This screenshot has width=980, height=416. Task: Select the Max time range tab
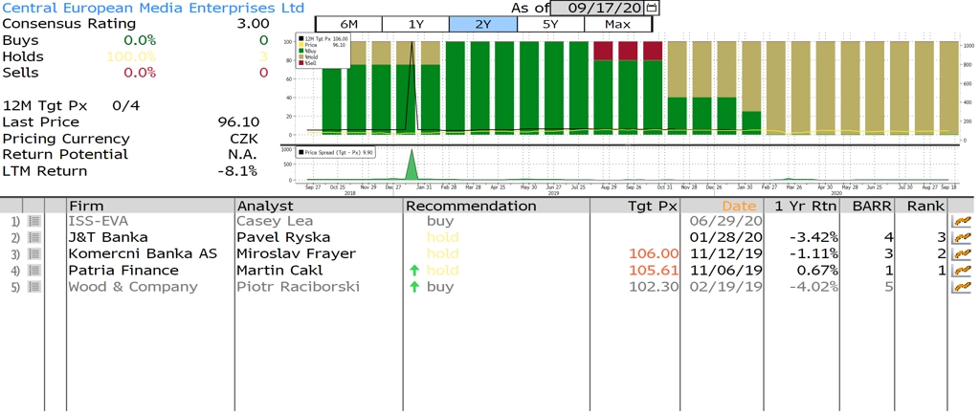[617, 24]
